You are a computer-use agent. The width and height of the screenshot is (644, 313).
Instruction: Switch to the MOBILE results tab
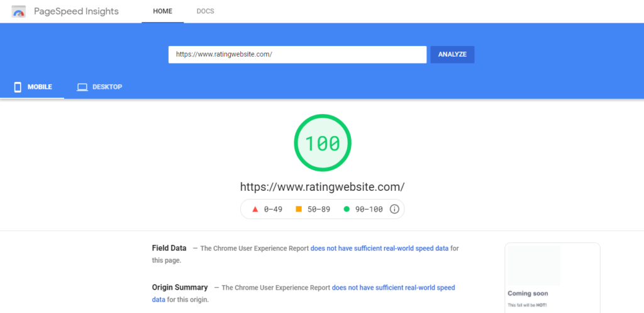click(32, 87)
